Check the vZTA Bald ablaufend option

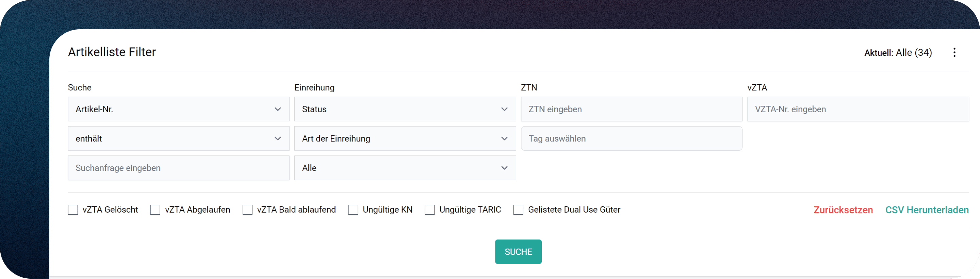248,210
